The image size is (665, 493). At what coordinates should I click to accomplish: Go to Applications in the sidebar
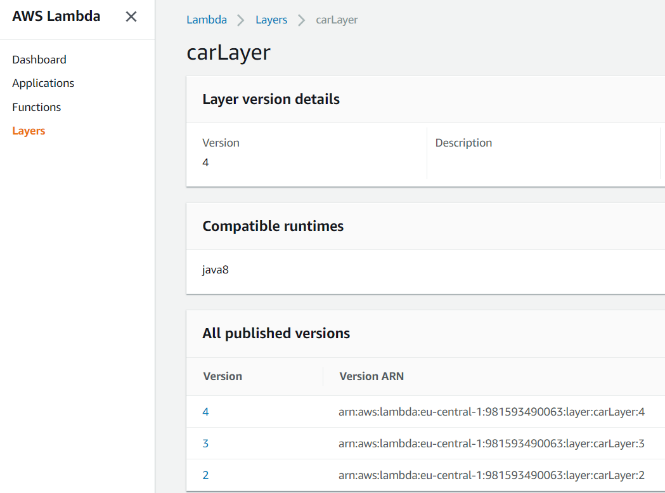tap(43, 83)
